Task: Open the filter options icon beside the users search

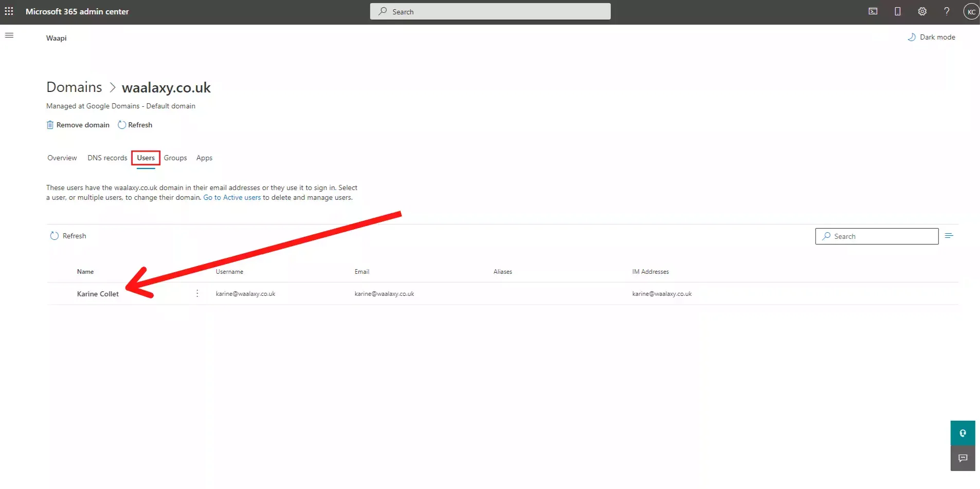Action: [949, 236]
